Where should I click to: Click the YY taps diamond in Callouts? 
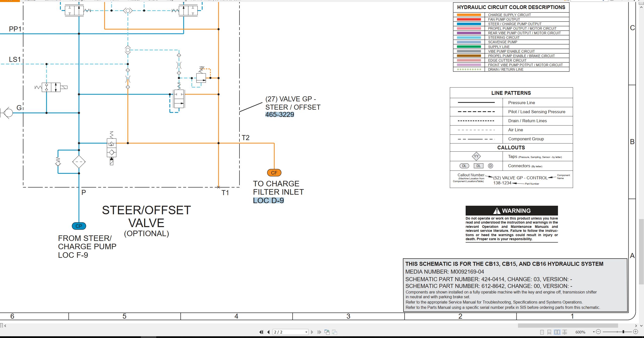(476, 156)
